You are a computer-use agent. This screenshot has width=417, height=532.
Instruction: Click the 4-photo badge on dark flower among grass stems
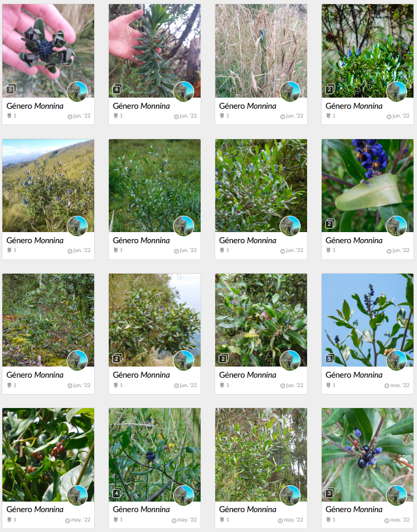(x=117, y=493)
